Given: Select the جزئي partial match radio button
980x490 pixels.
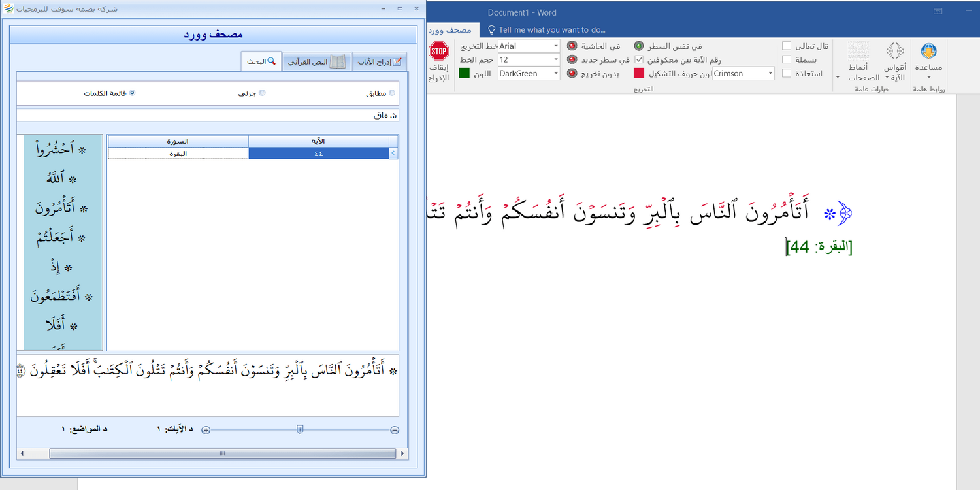Looking at the screenshot, I should click(263, 93).
